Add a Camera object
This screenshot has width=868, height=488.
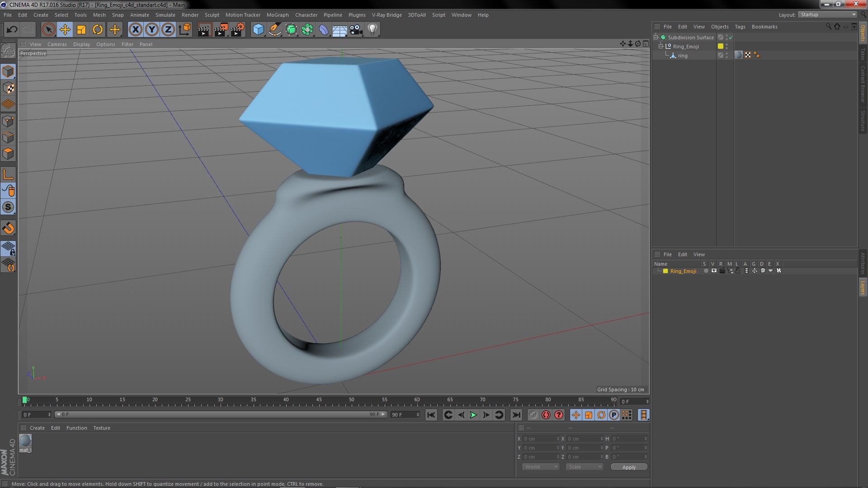coord(356,30)
